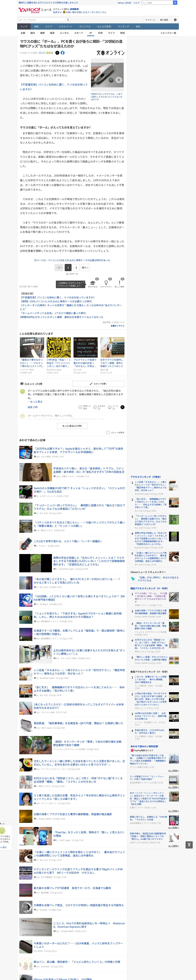Screen dimensions: 196x980
Task: Click the うーん reaction icon on comment
Action: [110, 407]
